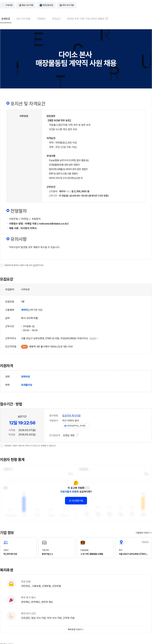Click the 10,001명 이상 employee count

pos(10,554)
